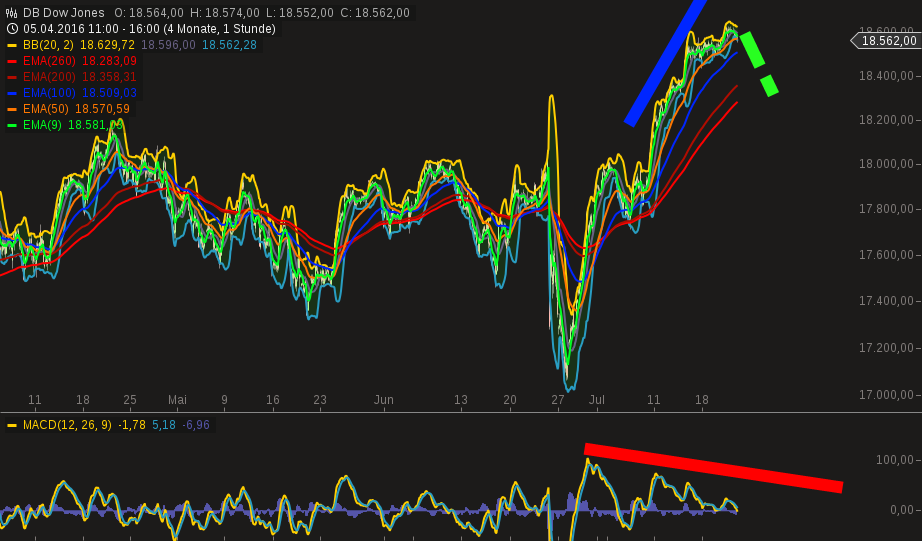Click the 17.600,00 price axis label
Image resolution: width=922 pixels, height=541 pixels.
(886, 255)
